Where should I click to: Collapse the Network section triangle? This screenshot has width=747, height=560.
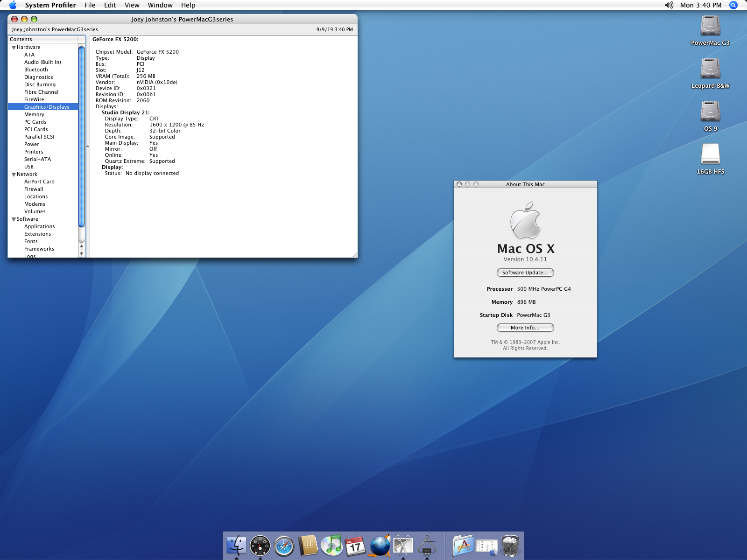[x=14, y=175]
